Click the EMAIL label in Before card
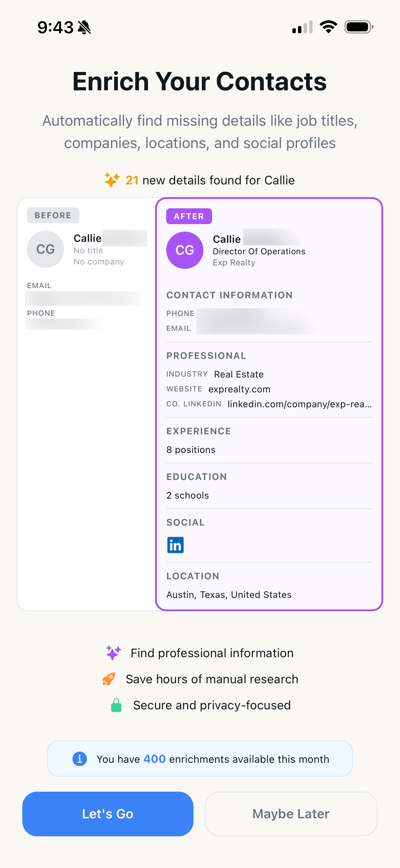 39,286
